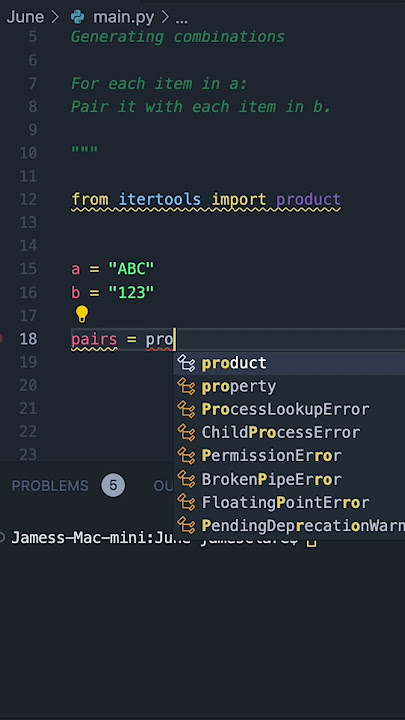Expand the breadcrumb ellipsis symbol
The width and height of the screenshot is (405, 720).
point(182,18)
